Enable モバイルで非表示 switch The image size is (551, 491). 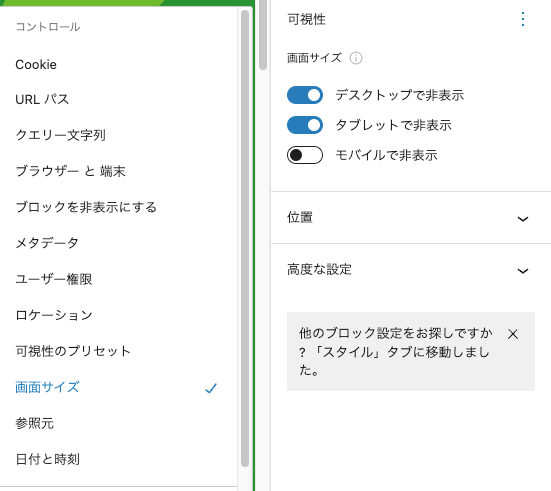(x=305, y=155)
